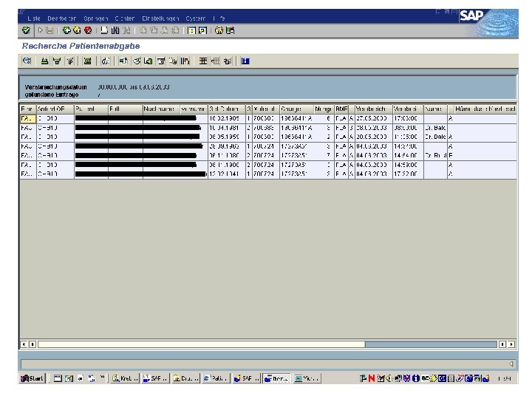532x399 pixels.
Task: Click the horizontal scrollbar thumb
Action: (x=201, y=344)
